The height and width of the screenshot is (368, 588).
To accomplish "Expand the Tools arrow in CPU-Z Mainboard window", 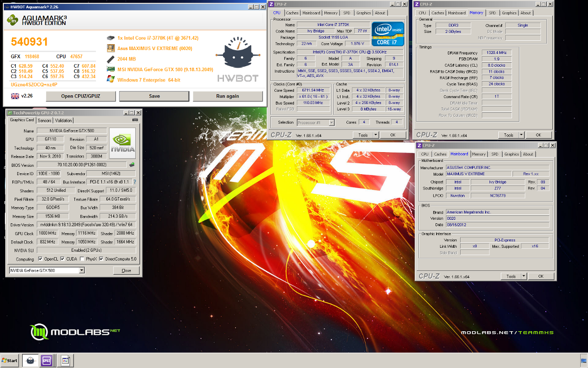I will tap(524, 276).
